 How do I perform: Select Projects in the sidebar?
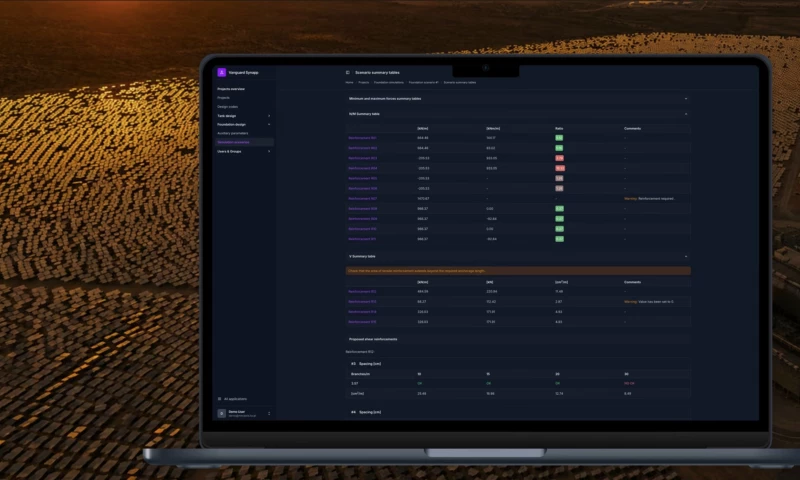(x=223, y=97)
